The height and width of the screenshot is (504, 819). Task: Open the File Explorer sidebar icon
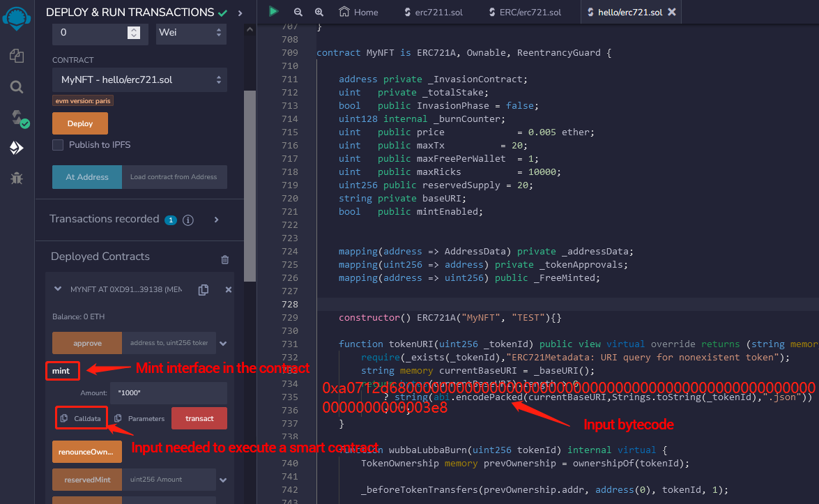[x=17, y=55]
